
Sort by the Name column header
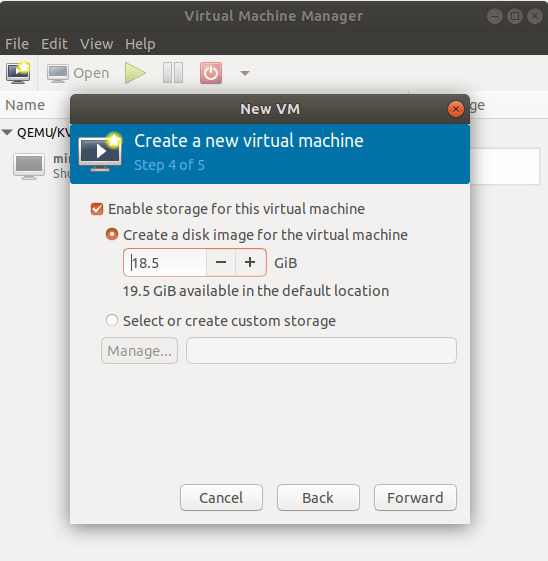[25, 105]
